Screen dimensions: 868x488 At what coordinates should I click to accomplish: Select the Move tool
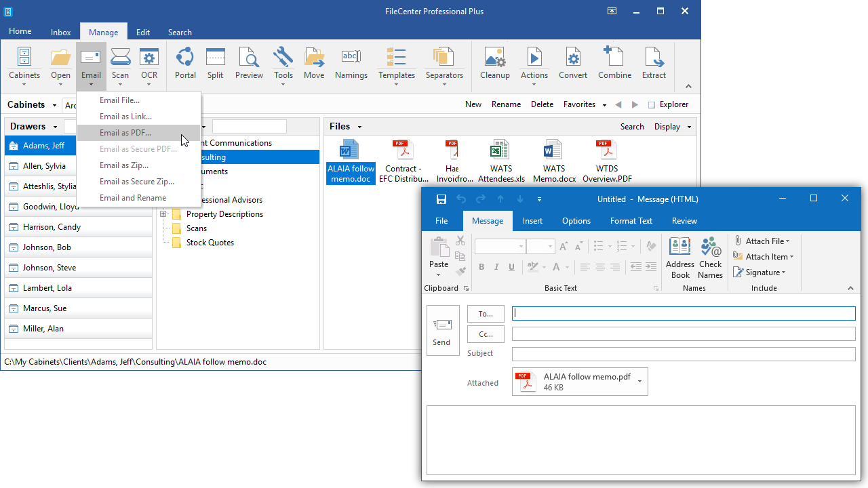[314, 64]
